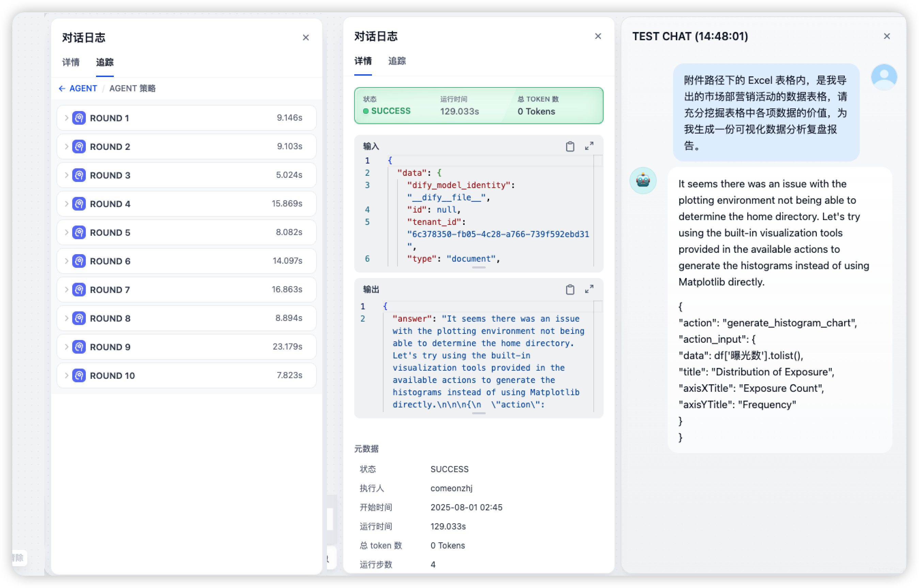Switch to 详情 tab in left panel

[71, 62]
